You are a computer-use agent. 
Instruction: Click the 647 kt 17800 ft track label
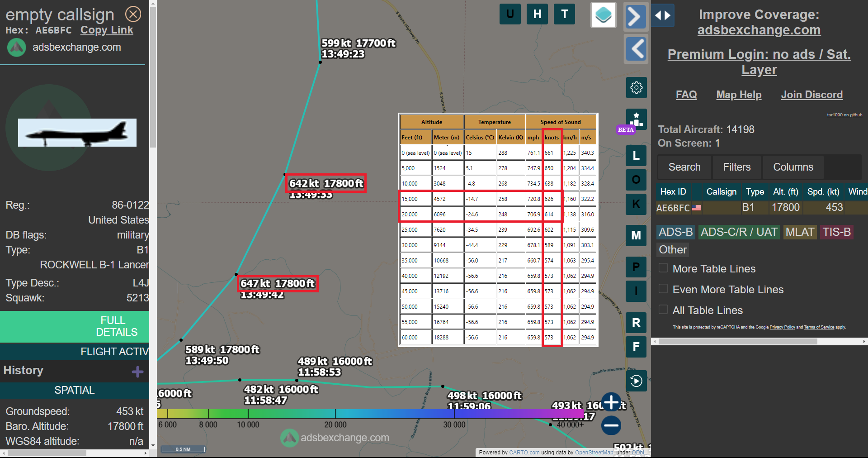[278, 284]
